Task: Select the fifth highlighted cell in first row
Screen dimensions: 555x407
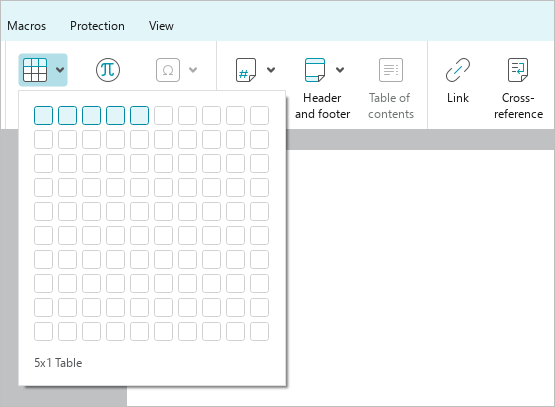Action: click(x=139, y=115)
